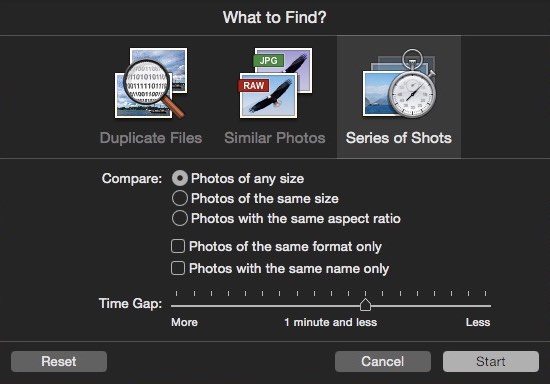This screenshot has height=384, width=550.
Task: Switch to the Similar Photos label tab
Action: pyautogui.click(x=275, y=138)
